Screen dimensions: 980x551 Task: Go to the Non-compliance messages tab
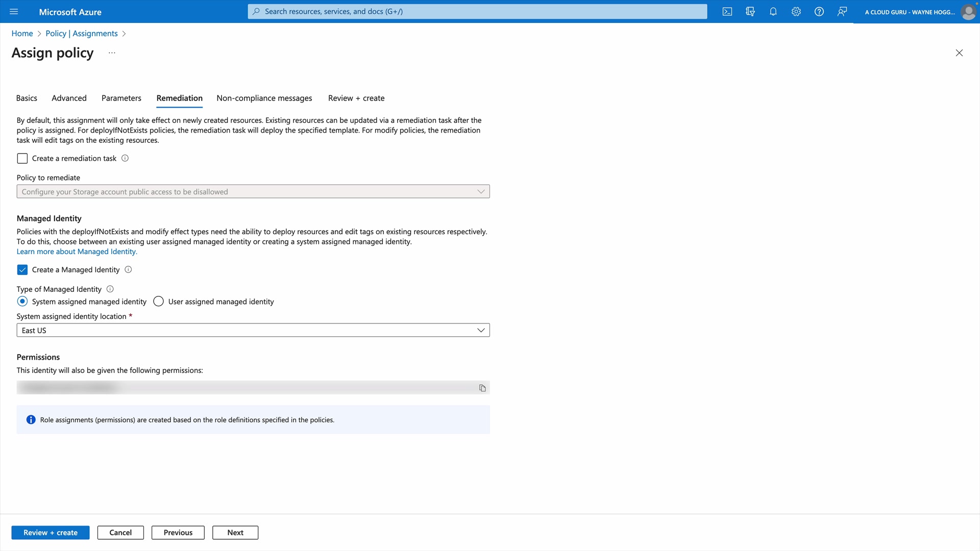[264, 98]
